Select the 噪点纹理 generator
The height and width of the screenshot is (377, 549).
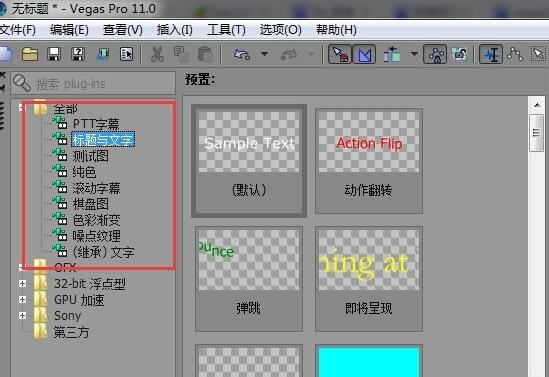[x=96, y=236]
